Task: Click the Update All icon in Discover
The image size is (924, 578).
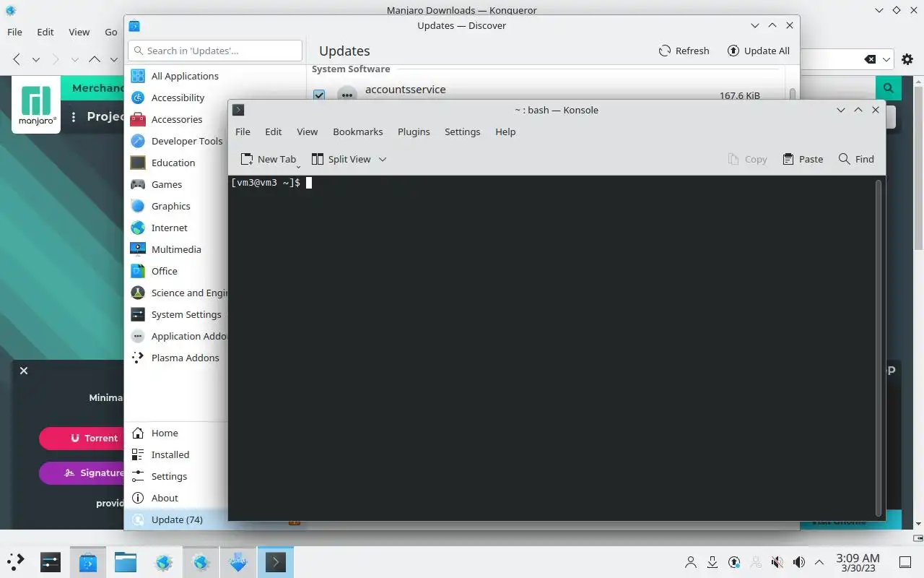Action: [x=733, y=51]
